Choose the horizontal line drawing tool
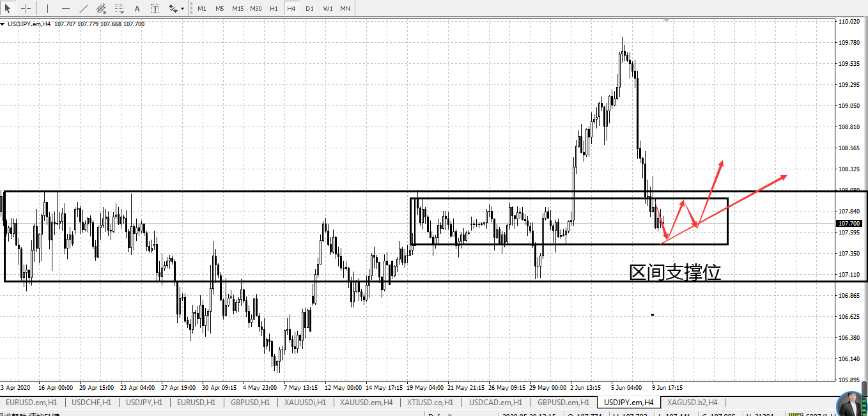 click(66, 8)
